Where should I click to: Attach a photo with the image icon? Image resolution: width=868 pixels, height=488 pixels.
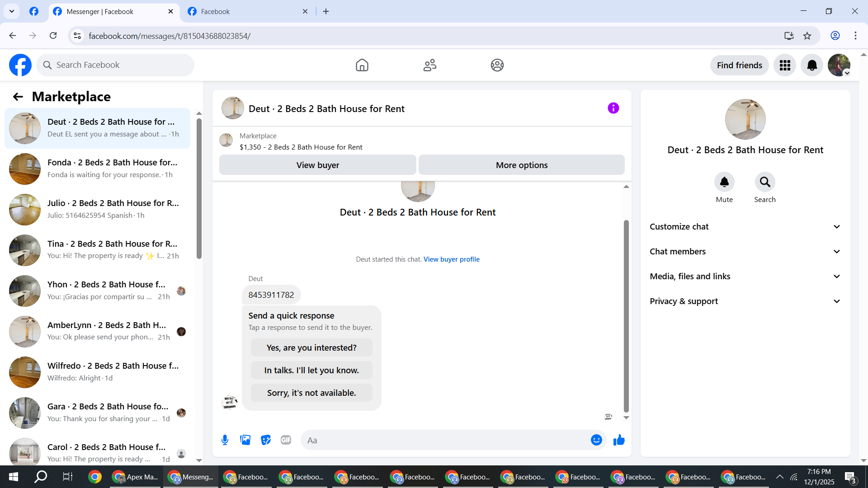coord(245,440)
